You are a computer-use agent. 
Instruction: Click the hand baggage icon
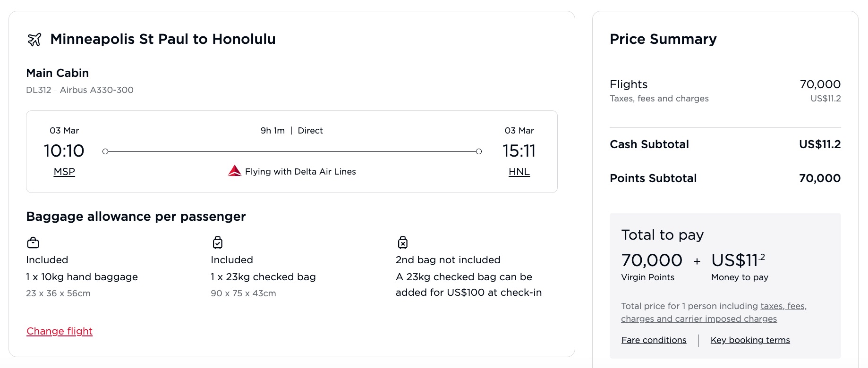point(33,243)
